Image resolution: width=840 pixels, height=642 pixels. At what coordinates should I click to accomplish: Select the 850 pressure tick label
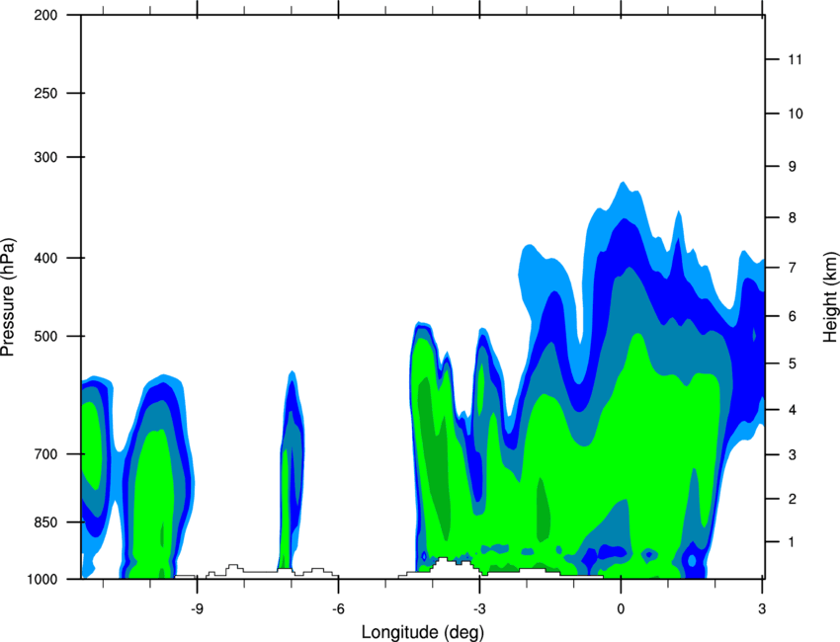point(45,522)
